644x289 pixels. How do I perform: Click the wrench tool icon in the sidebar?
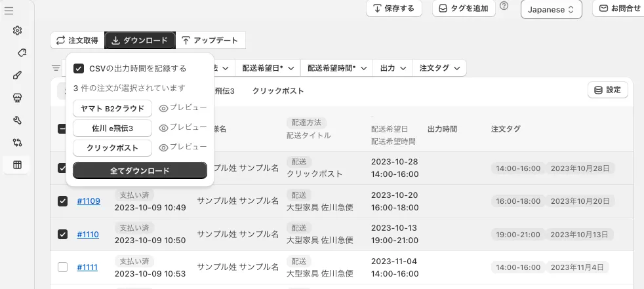tap(18, 120)
